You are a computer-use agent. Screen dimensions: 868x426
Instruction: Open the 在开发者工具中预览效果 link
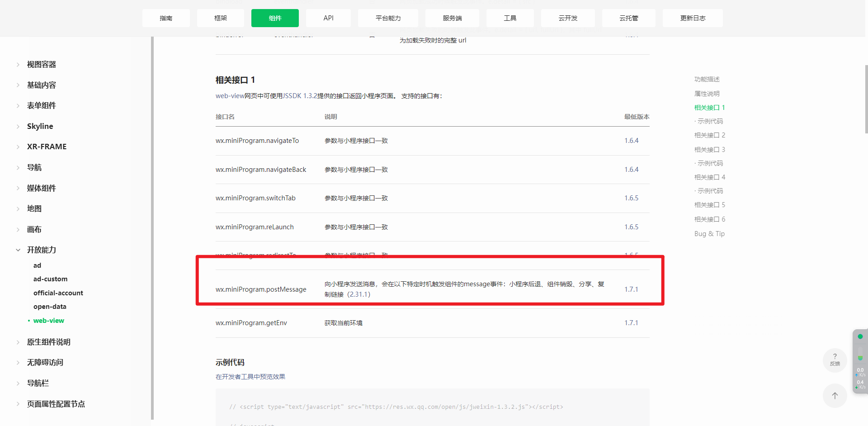pyautogui.click(x=250, y=377)
